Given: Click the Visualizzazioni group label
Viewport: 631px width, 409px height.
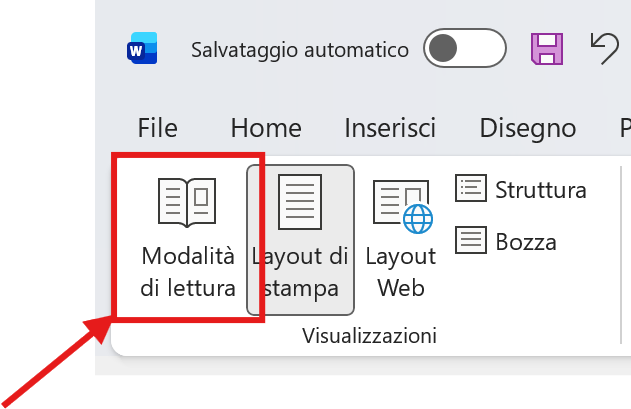Looking at the screenshot, I should click(369, 335).
